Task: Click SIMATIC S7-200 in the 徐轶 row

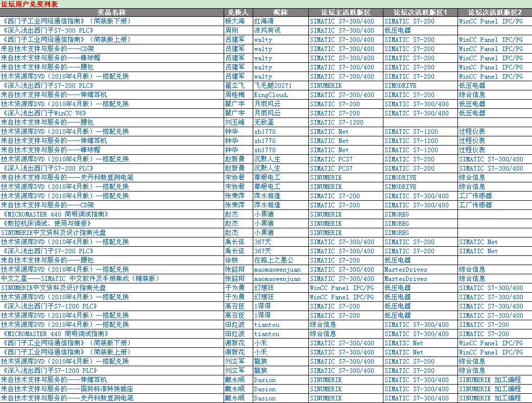Action: (335, 259)
